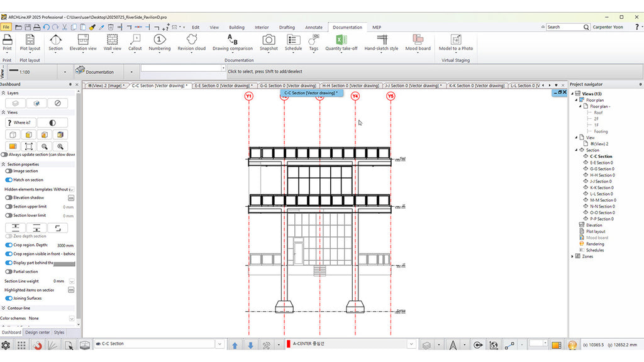Toggle Partial section on
This screenshot has height=362, width=644.
click(x=9, y=271)
